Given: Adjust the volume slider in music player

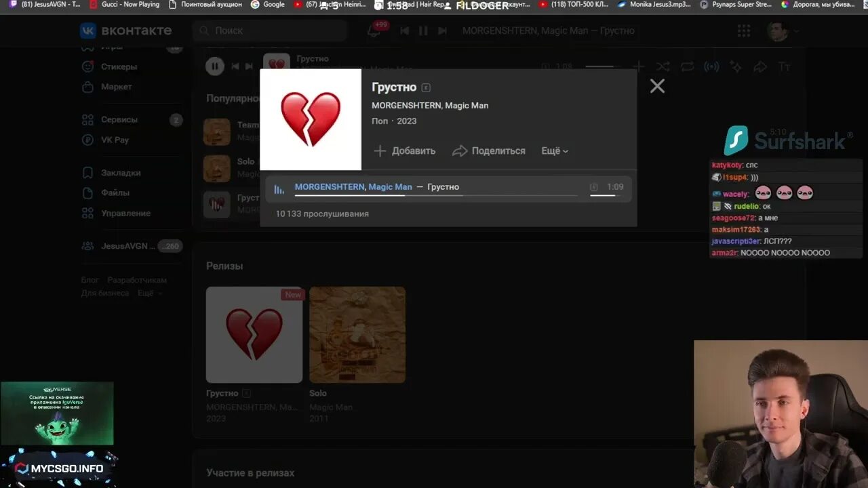Looking at the screenshot, I should (601, 66).
